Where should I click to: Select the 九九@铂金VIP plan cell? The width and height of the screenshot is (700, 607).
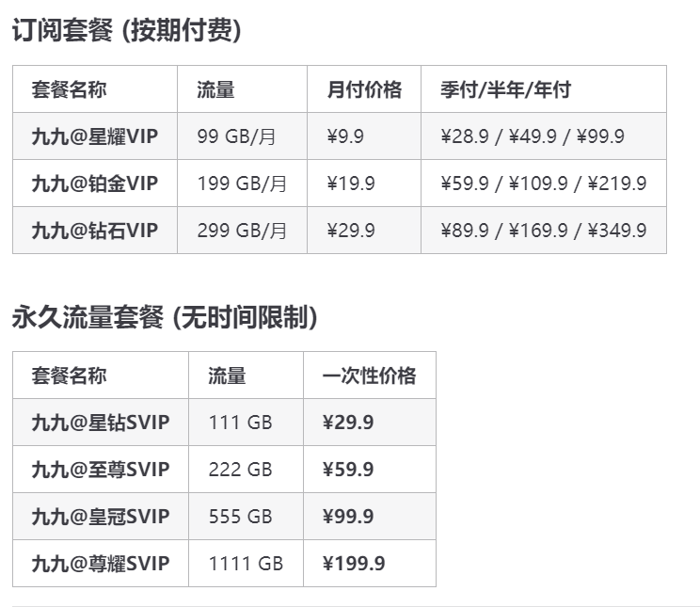point(94,184)
